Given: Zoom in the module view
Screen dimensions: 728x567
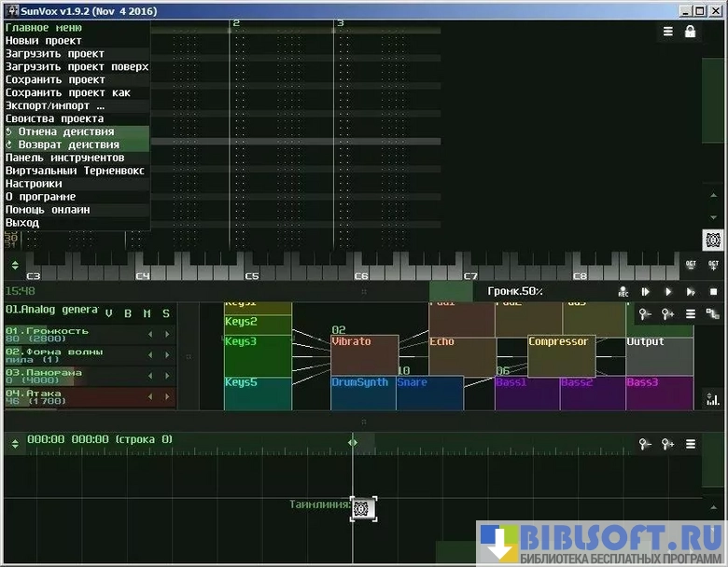Looking at the screenshot, I should [668, 314].
